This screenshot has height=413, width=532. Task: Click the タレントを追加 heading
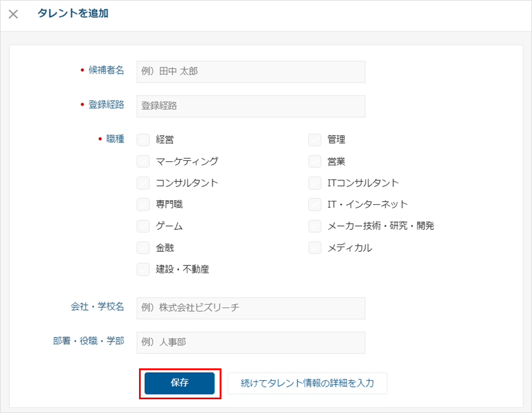73,13
